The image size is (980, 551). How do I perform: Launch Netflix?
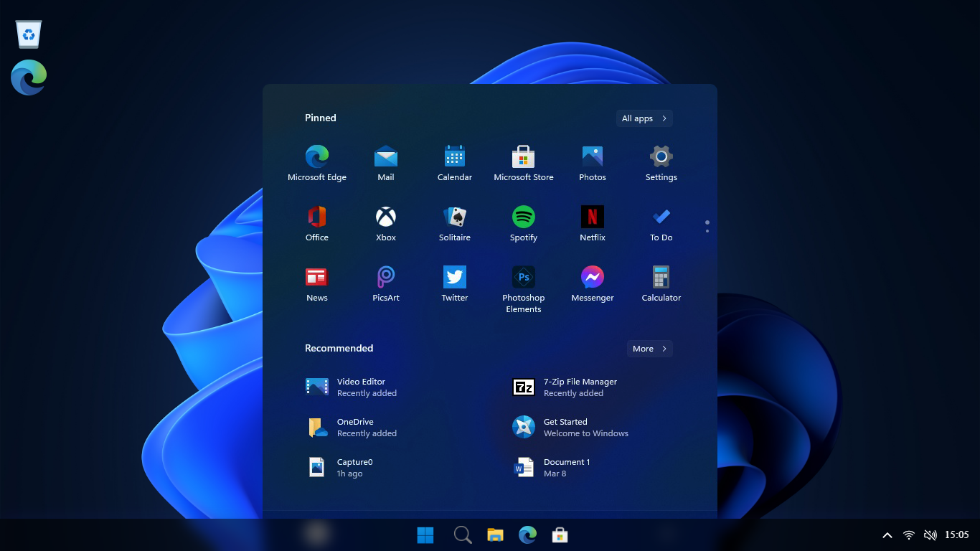[593, 224]
